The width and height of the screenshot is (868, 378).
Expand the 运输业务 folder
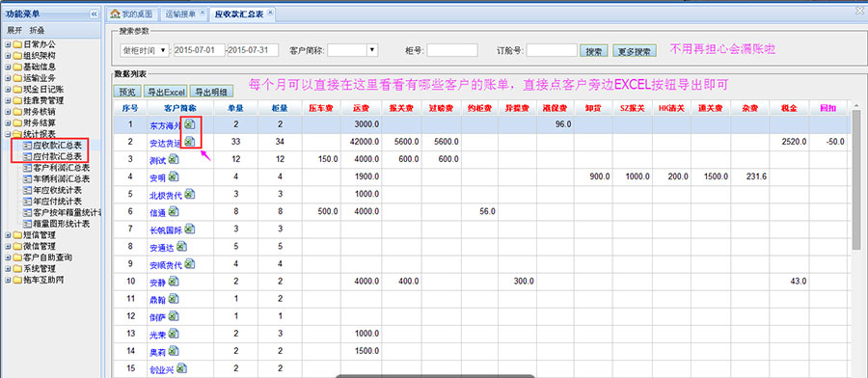pyautogui.click(x=8, y=78)
